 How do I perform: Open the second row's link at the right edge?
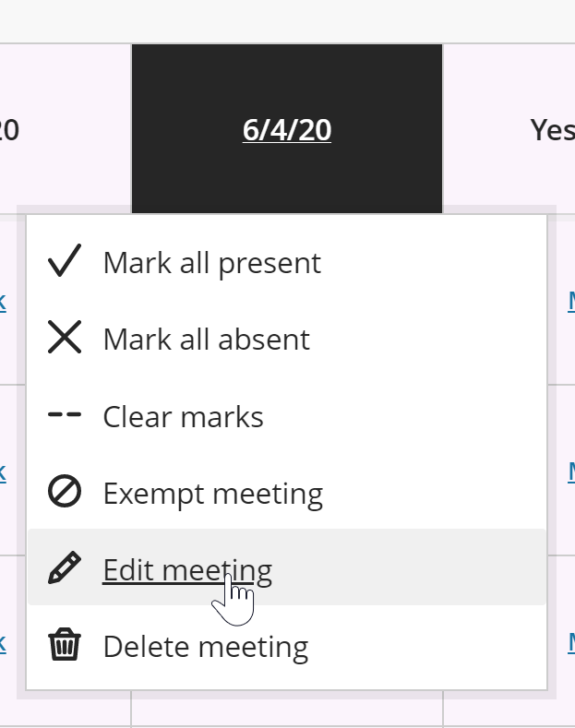[570, 471]
